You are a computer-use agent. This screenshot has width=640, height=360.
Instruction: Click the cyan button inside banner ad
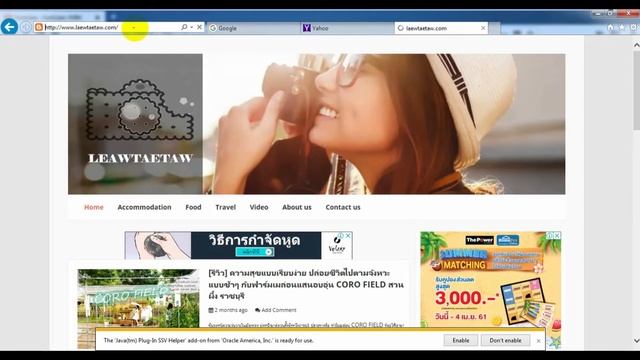[x=254, y=252]
